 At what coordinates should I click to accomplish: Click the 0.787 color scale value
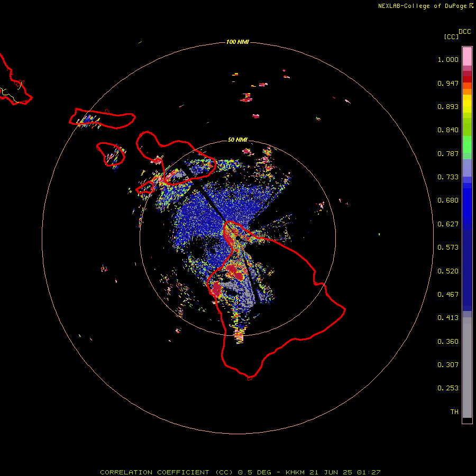coord(448,153)
